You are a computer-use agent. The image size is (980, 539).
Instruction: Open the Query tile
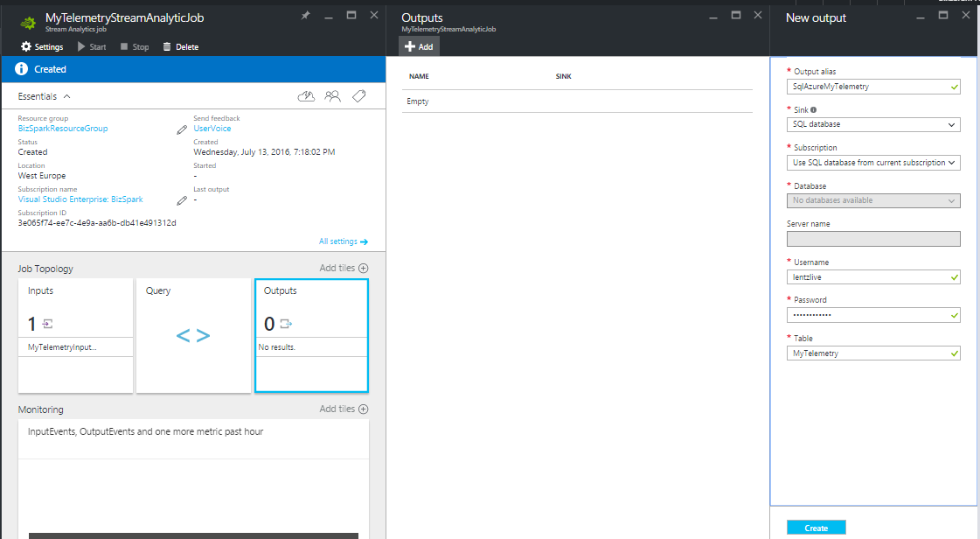click(193, 336)
